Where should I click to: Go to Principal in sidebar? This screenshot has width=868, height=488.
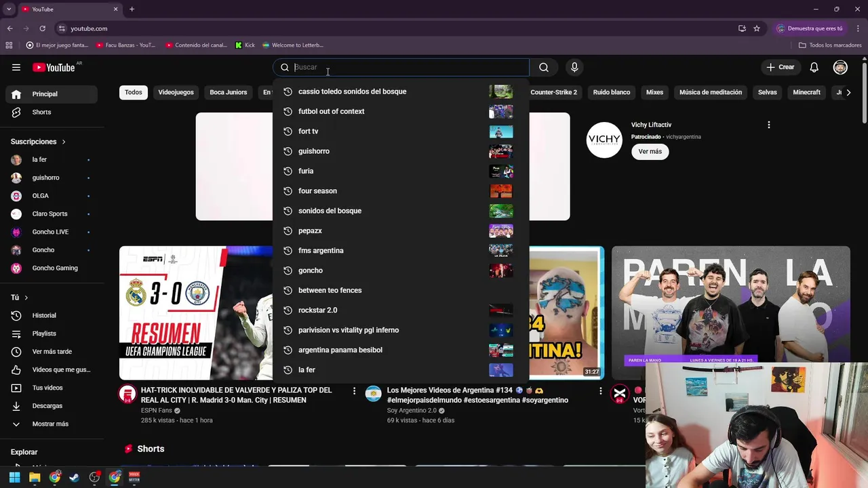click(x=53, y=94)
